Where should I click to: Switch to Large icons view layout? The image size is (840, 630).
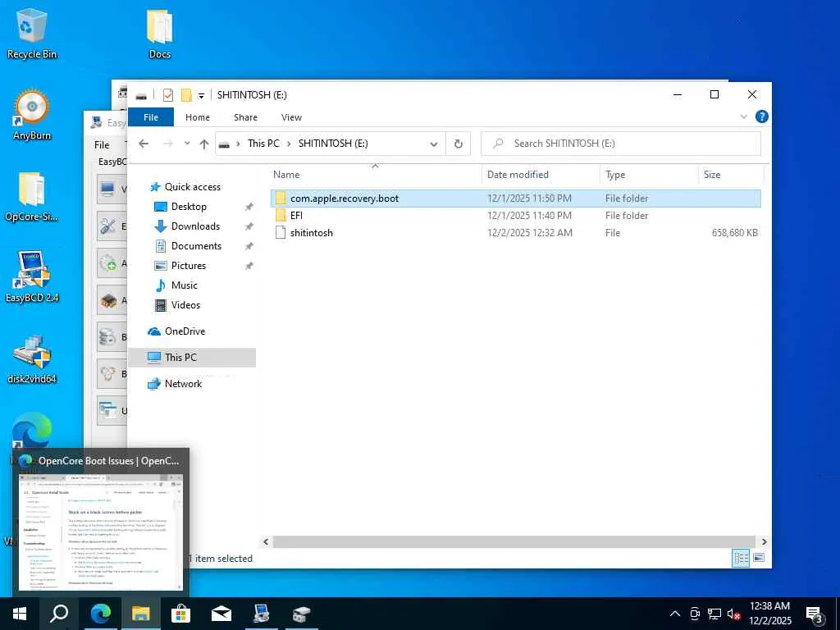coord(759,558)
